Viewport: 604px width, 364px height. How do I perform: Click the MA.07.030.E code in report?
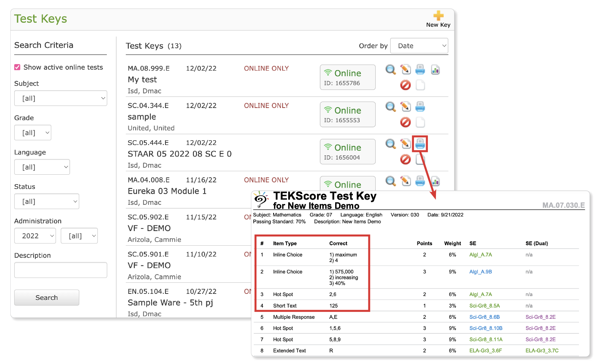click(x=564, y=205)
